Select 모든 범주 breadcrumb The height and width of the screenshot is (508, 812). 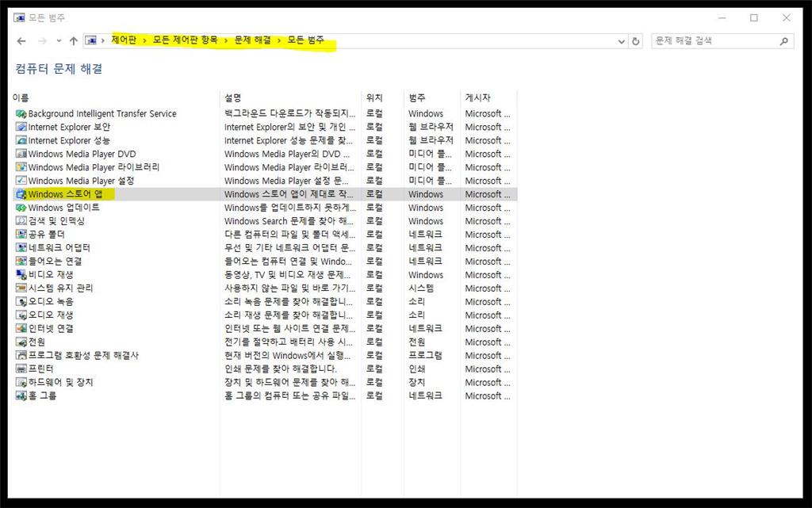[x=305, y=40]
